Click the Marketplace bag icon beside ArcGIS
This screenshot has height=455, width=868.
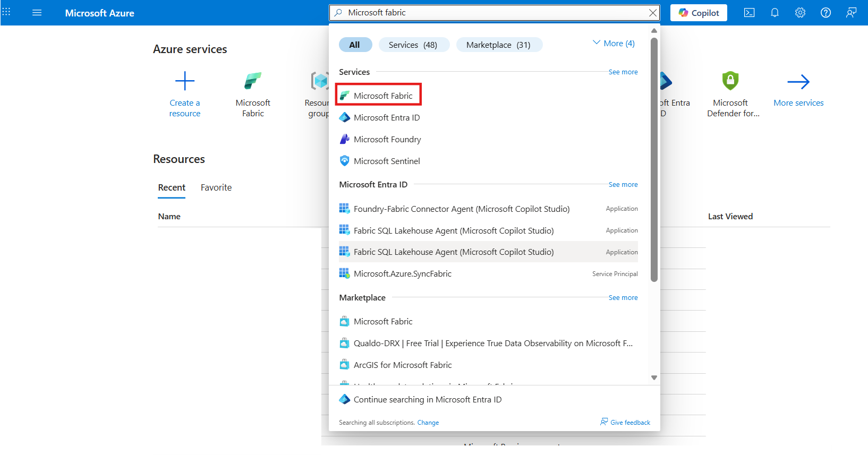(345, 365)
